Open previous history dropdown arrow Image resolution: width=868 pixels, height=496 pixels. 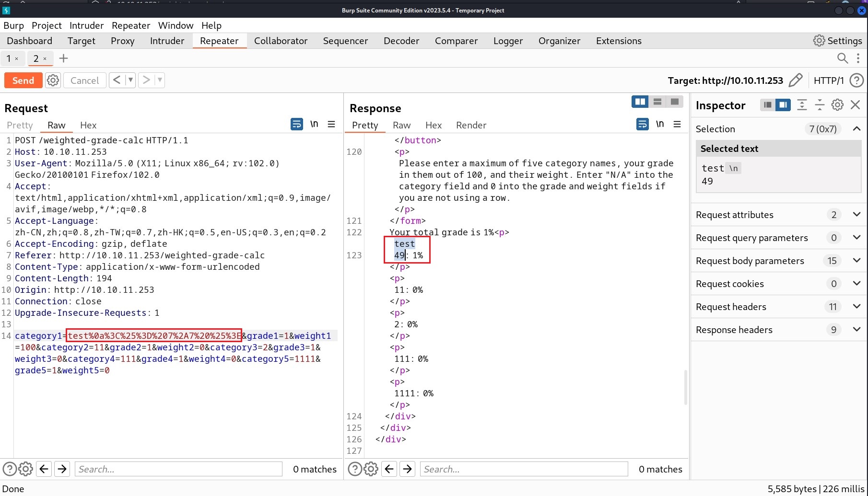click(x=130, y=80)
